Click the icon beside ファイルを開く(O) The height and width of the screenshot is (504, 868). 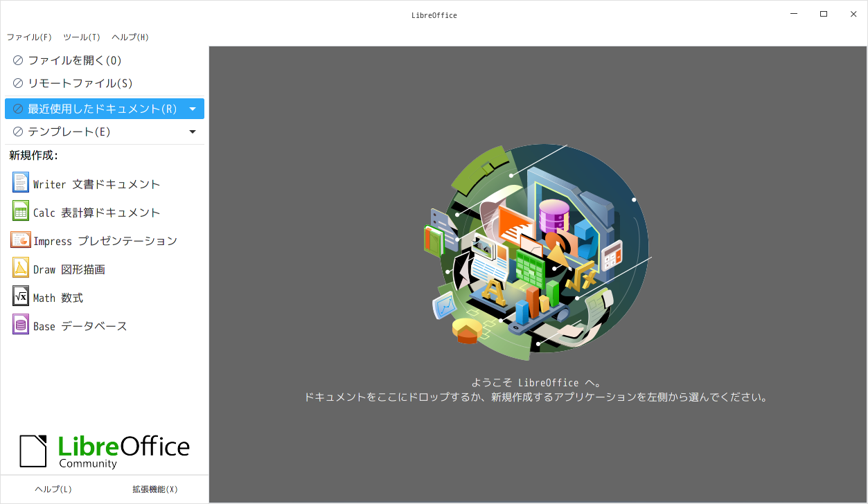tap(18, 61)
